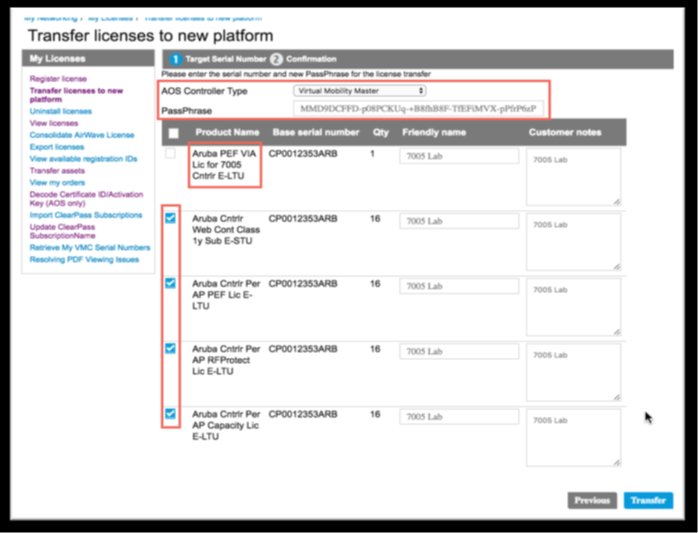
Task: Click product name Aruba PEF VIA Lic for 7005
Action: click(x=224, y=165)
